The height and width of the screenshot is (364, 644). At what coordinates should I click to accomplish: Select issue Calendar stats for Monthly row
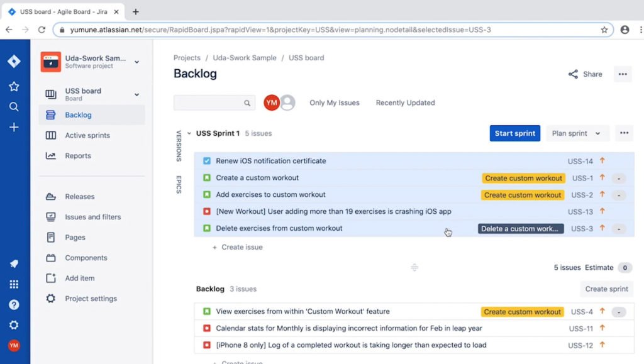point(414,328)
